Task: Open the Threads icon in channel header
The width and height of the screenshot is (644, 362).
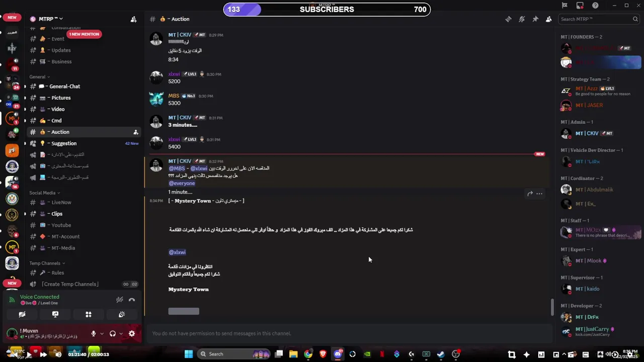Action: (x=508, y=19)
